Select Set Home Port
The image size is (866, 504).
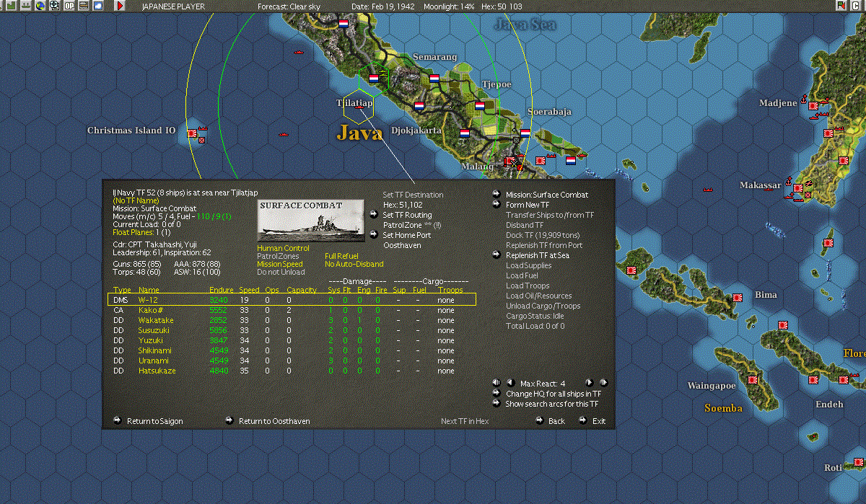click(x=407, y=235)
